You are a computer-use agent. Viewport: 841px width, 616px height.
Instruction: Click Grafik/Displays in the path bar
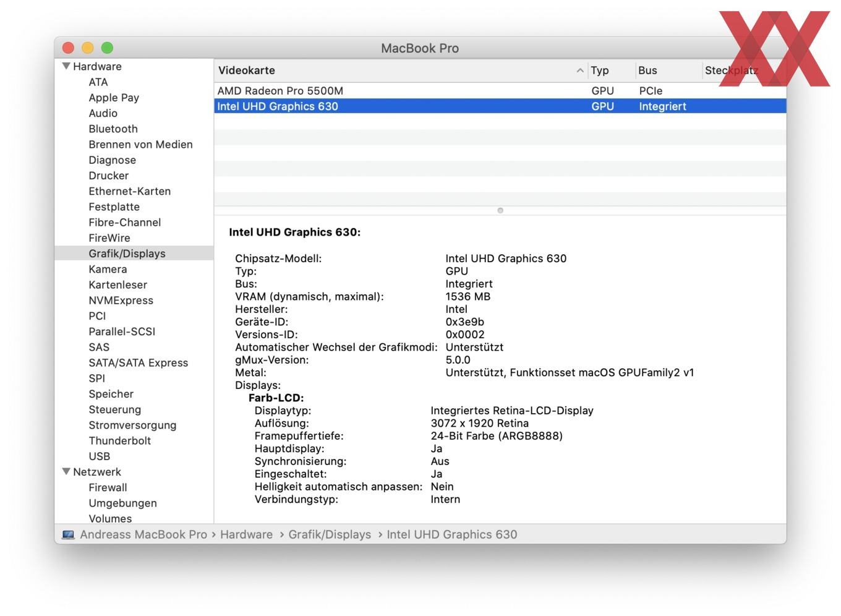[x=330, y=534]
